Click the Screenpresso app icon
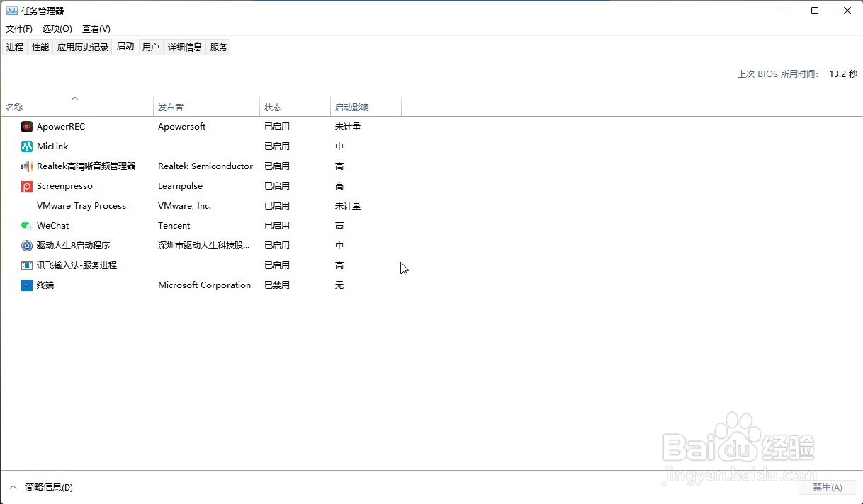Screen dimensions: 863x504 (27, 186)
